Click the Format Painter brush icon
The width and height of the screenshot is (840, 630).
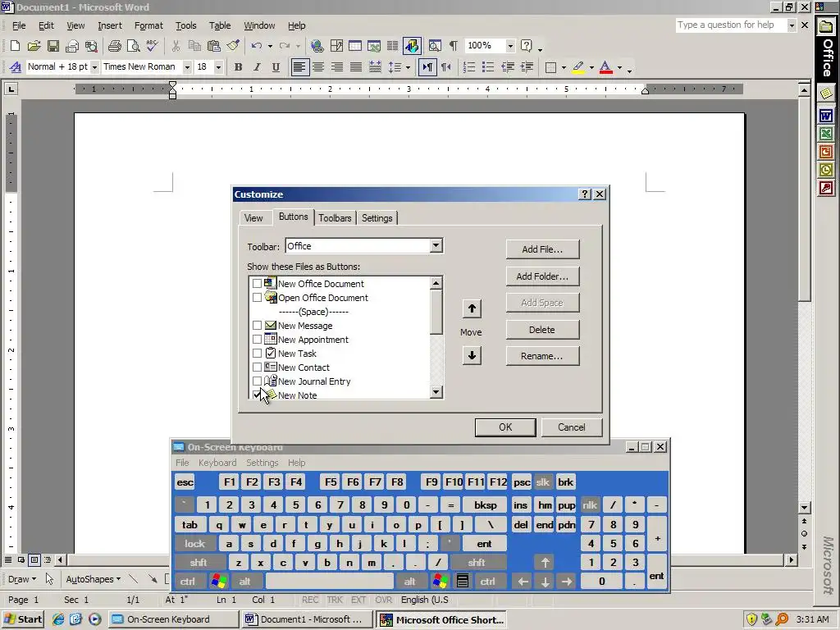232,46
